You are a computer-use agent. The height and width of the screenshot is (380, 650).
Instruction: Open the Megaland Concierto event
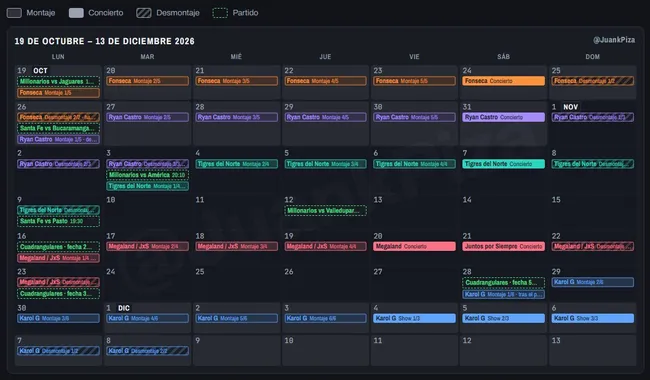[x=415, y=247]
